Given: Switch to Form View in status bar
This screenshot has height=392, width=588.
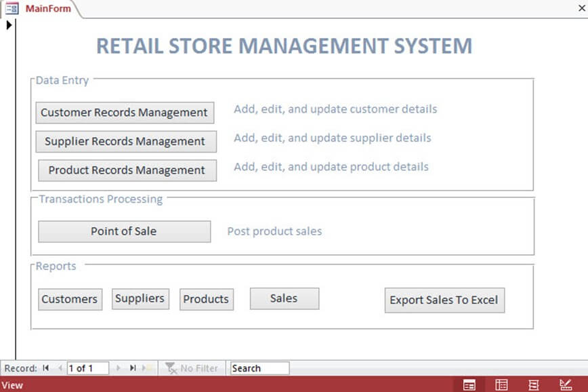Looking at the screenshot, I should coord(469,385).
